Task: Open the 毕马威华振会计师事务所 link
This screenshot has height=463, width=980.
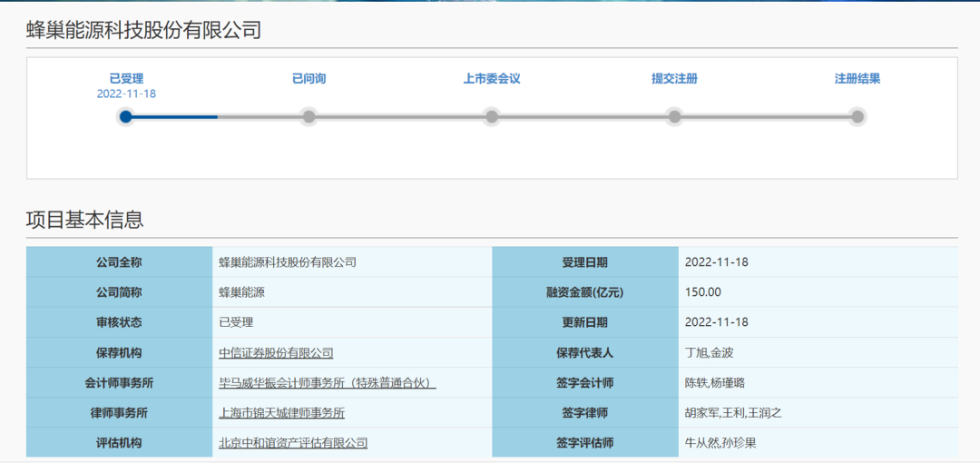Action: tap(327, 382)
